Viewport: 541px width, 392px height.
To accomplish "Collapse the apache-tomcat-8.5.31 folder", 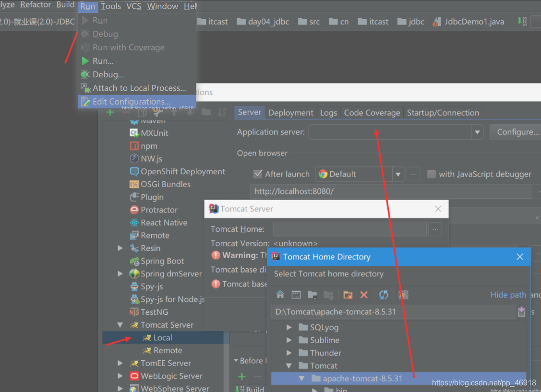I will 302,379.
